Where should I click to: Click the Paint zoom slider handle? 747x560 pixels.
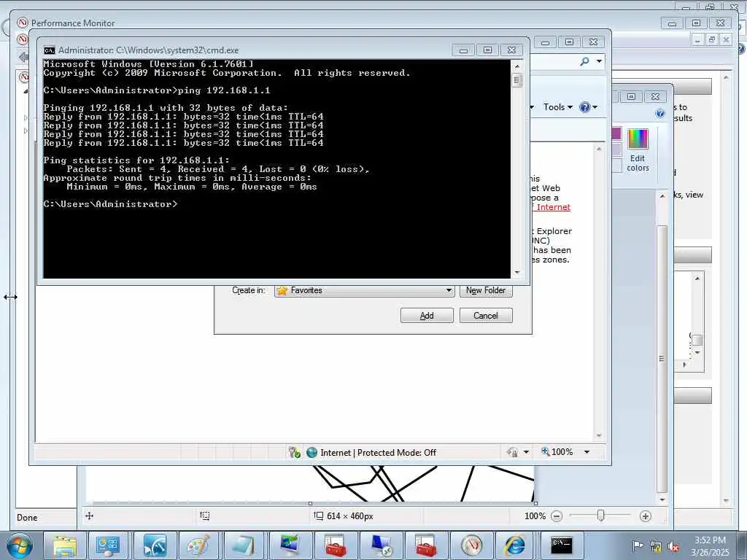(x=601, y=516)
